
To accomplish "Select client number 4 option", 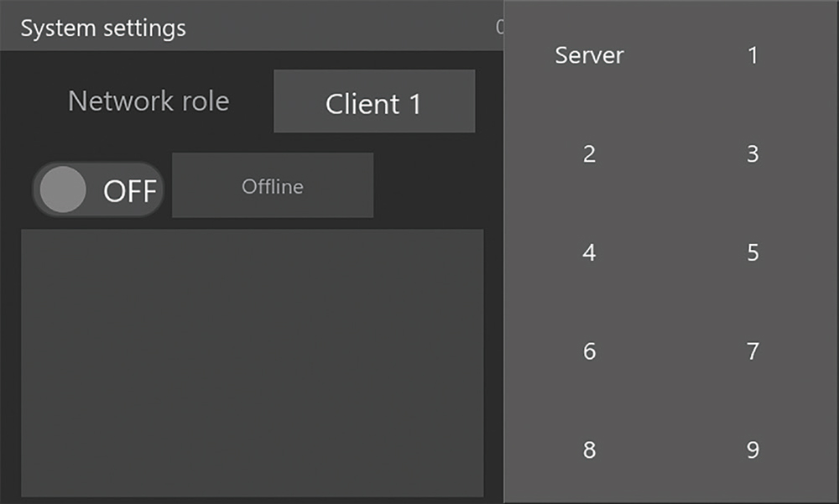I will (589, 253).
